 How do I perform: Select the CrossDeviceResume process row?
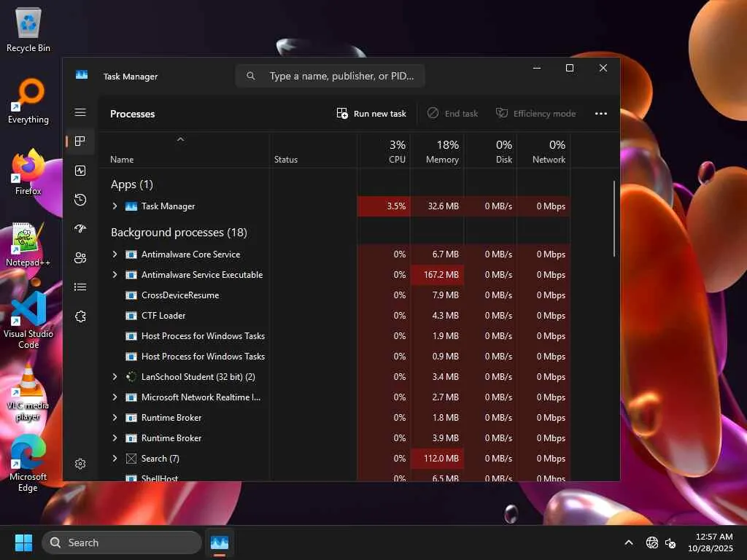(334, 295)
